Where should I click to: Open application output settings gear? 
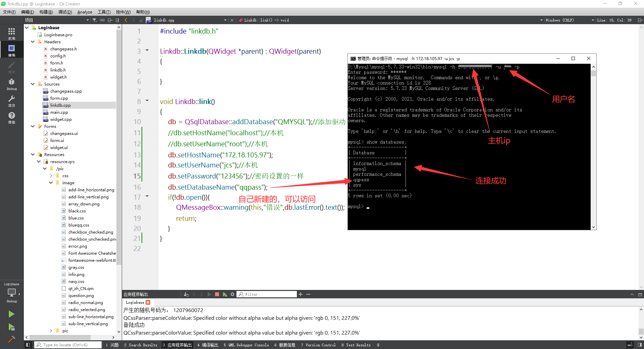click(232, 294)
